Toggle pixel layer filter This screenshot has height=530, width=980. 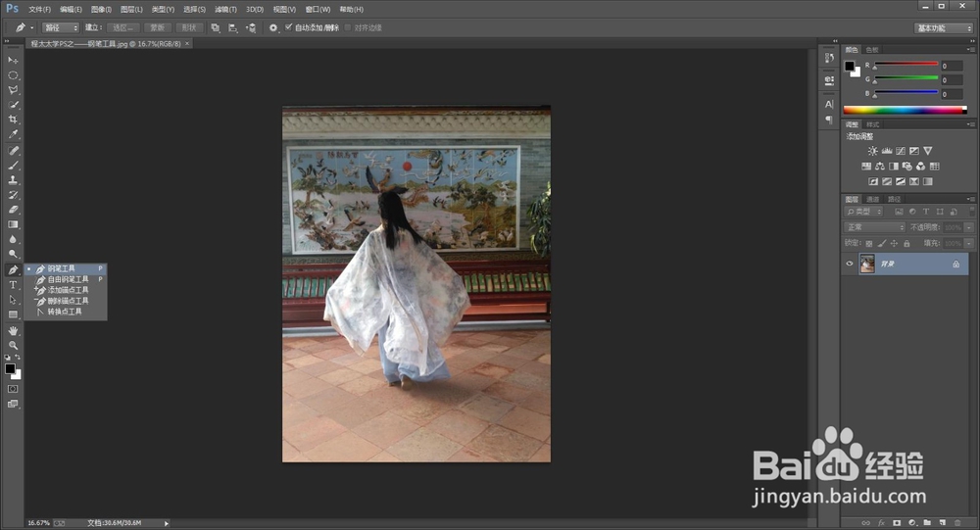pos(899,212)
